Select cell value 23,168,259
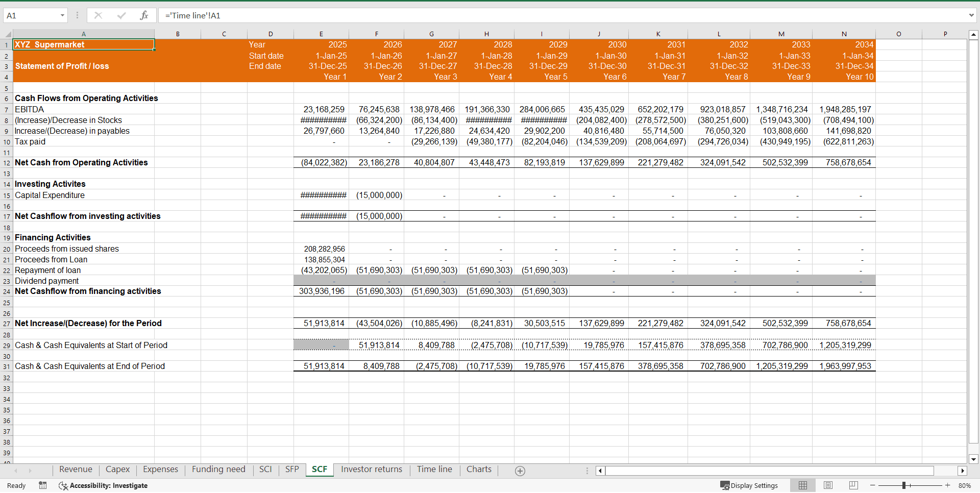The width and height of the screenshot is (980, 493). coord(324,109)
